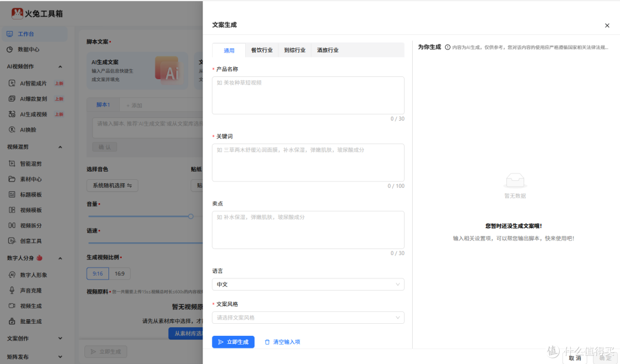Screen dimensions: 620x364
Task: Click the 视频生成 camera icon
Action: (12, 305)
